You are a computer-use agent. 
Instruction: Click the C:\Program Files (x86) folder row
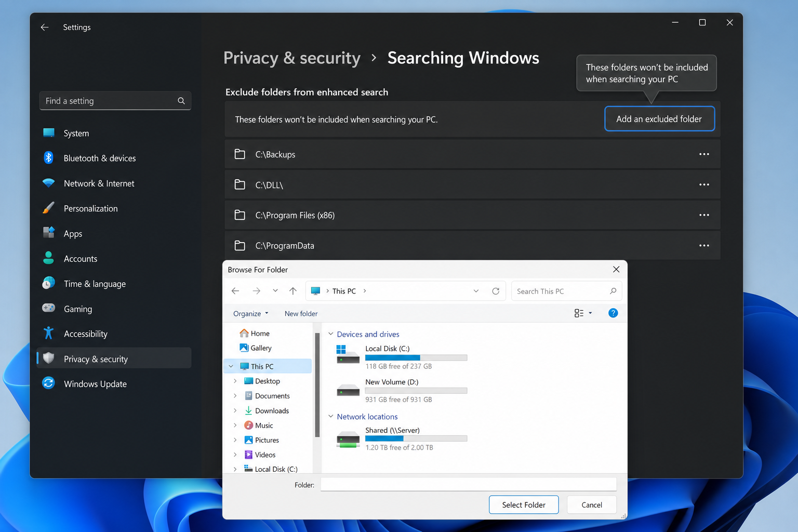pos(472,215)
